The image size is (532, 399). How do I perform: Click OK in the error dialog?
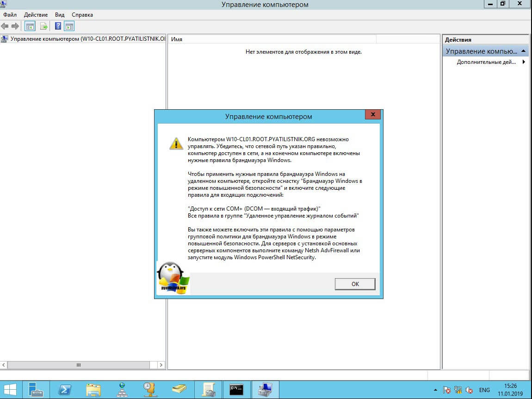[355, 284]
